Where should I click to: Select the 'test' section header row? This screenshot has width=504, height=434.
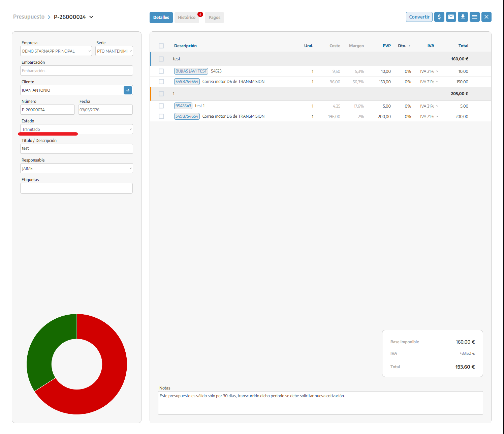pos(320,59)
